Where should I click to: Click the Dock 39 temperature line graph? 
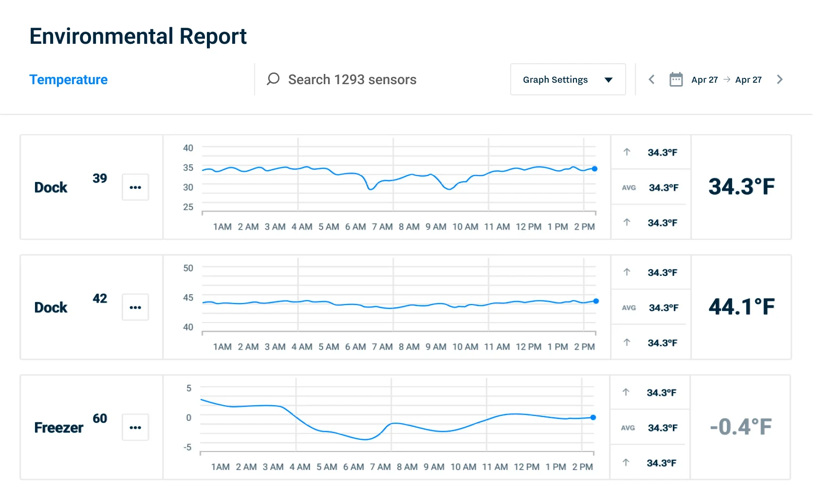[x=398, y=178]
